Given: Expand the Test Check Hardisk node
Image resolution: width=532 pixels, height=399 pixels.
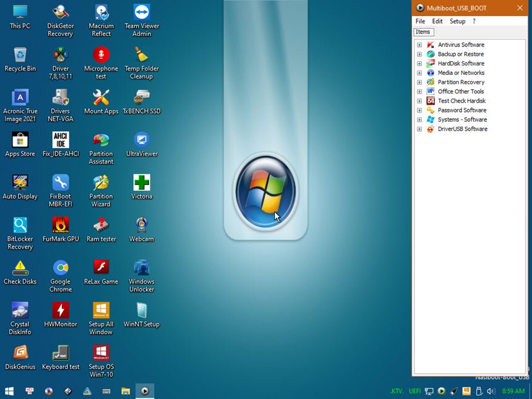Looking at the screenshot, I should [419, 101].
